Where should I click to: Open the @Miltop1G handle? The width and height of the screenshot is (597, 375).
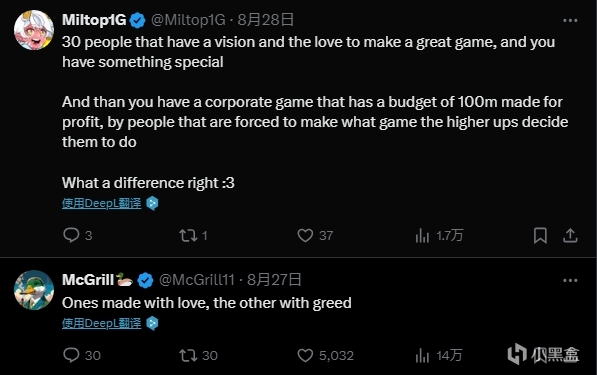[x=188, y=20]
